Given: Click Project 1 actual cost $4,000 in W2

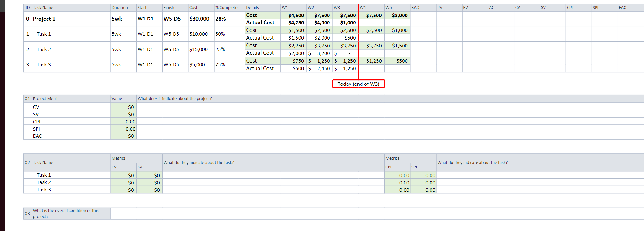Looking at the screenshot, I should click(319, 22).
